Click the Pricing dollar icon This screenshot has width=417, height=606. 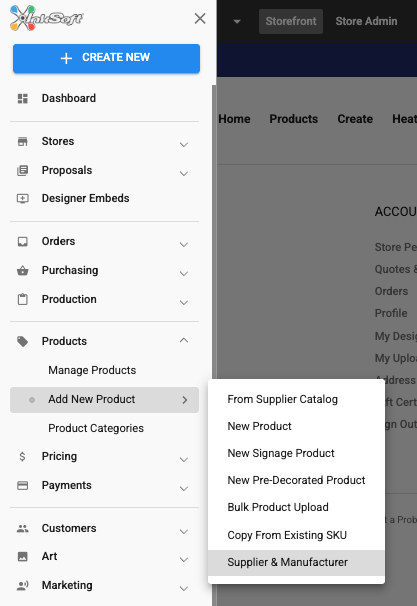click(22, 456)
